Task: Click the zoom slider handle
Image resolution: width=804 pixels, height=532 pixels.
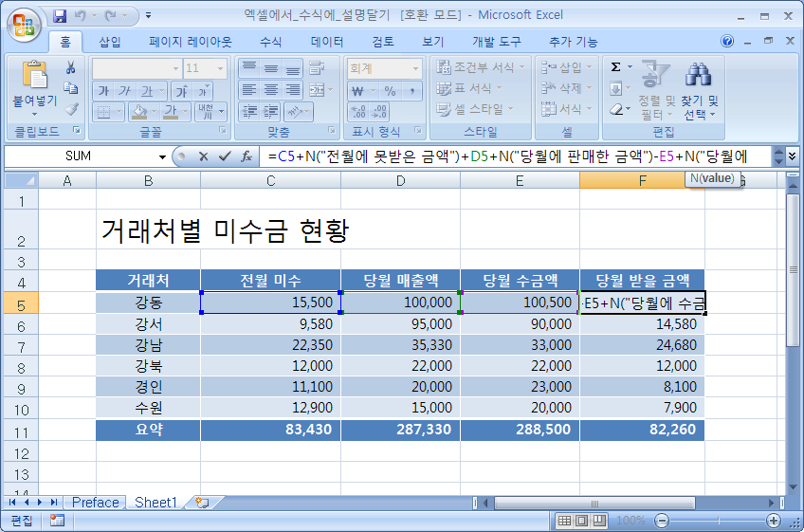Action: (719, 522)
